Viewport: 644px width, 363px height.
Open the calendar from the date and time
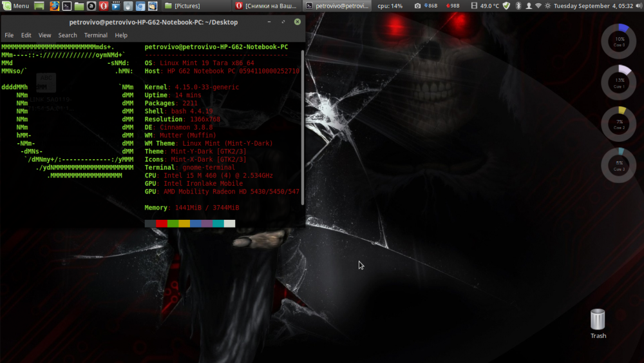pos(593,6)
